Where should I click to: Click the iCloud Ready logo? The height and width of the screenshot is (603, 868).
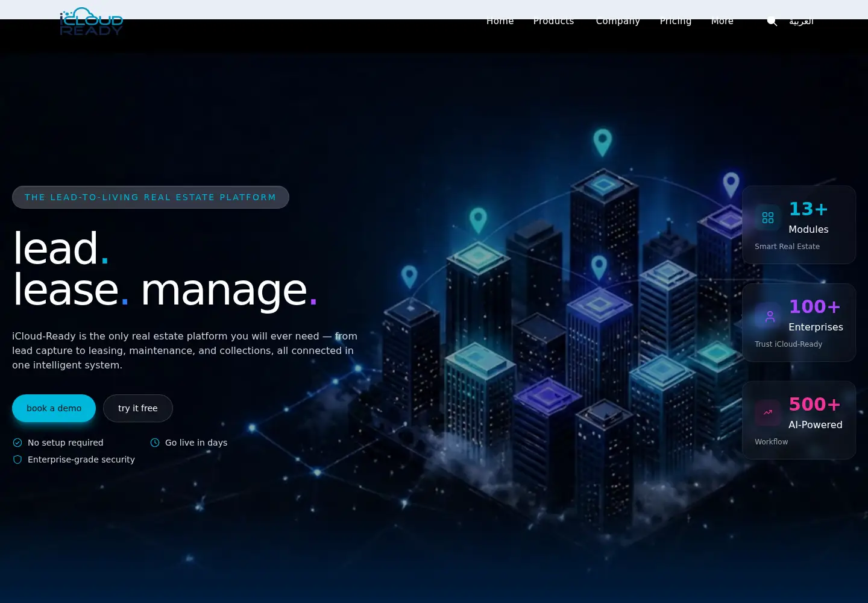pos(92,22)
